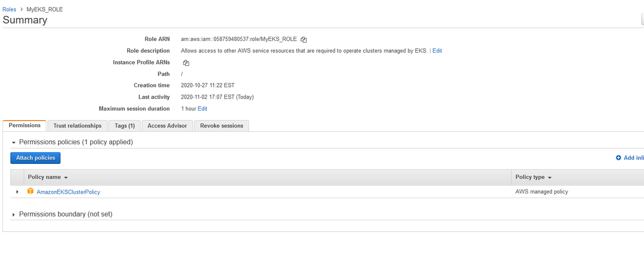The height and width of the screenshot is (264, 644).
Task: Sort by Policy type column arrow
Action: 549,178
